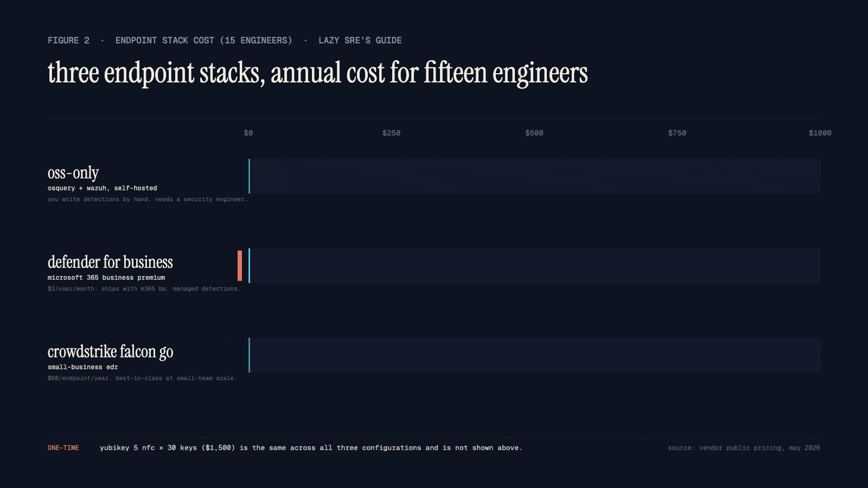Viewport: 868px width, 488px height.
Task: Click the $0 axis label
Action: [x=248, y=133]
